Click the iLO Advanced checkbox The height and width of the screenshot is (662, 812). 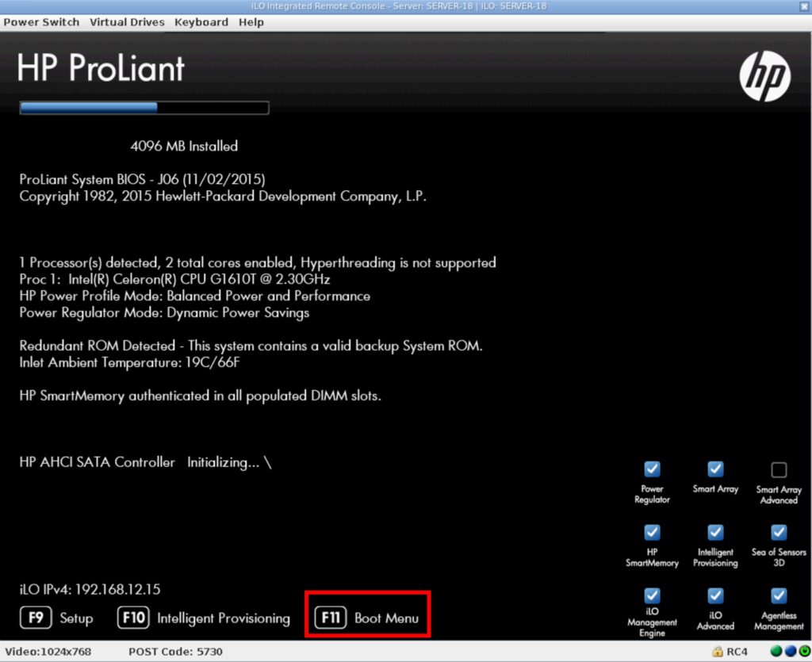pyautogui.click(x=715, y=595)
